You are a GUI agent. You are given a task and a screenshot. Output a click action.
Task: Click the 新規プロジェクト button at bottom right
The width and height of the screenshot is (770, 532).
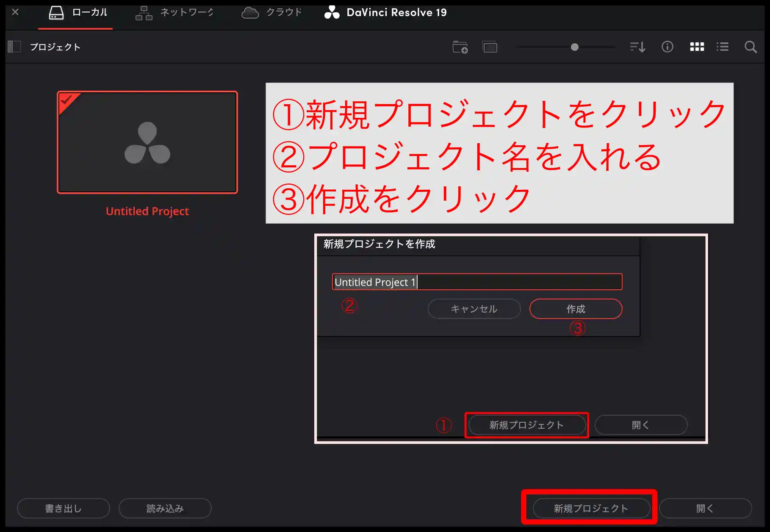coord(590,508)
